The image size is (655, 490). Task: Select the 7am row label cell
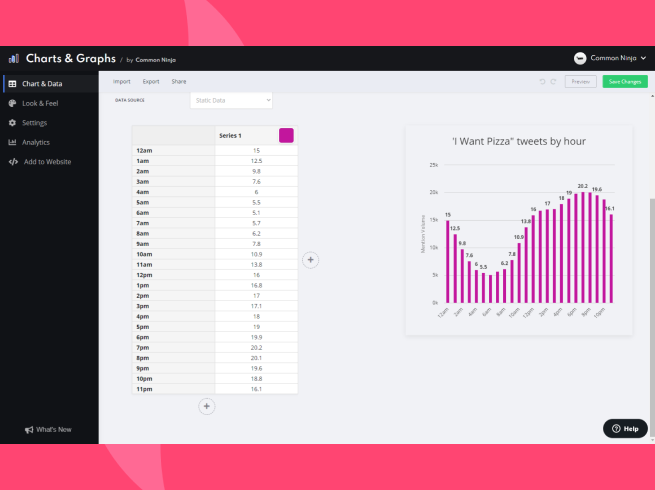click(174, 223)
